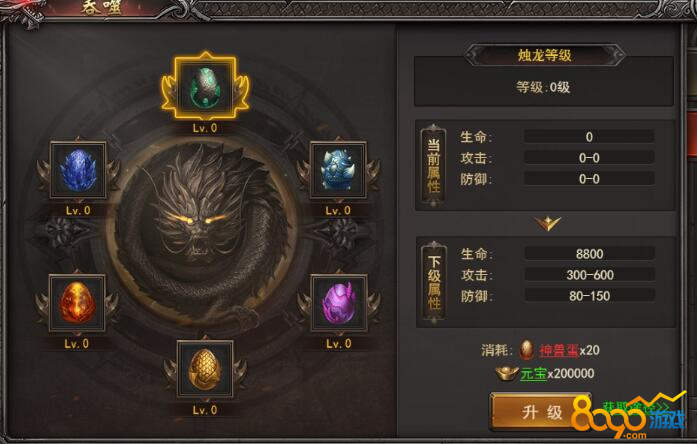Open the red 神兽蛋 item link

[559, 350]
